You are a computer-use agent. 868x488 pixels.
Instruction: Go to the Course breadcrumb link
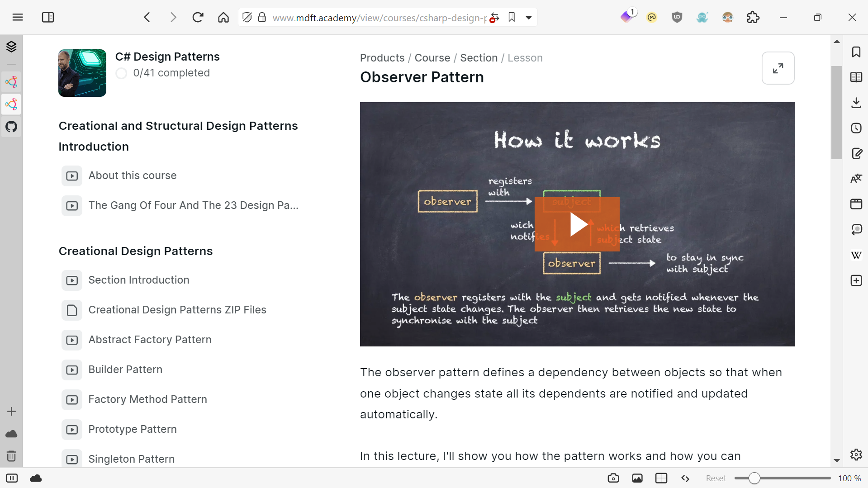coord(432,58)
